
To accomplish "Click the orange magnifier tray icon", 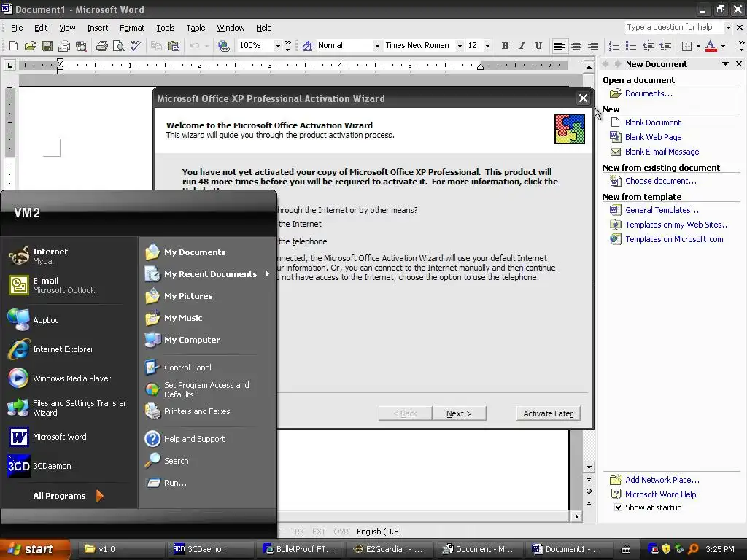I will tap(693, 549).
